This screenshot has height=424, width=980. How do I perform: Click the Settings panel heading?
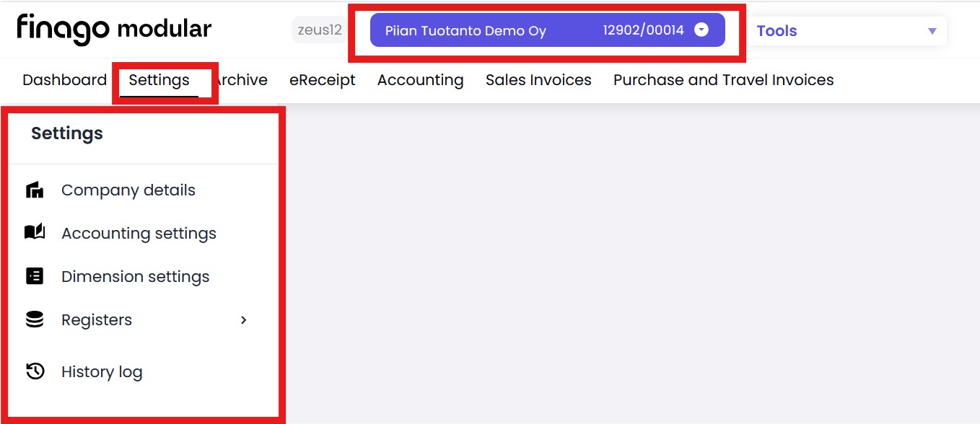tap(67, 133)
